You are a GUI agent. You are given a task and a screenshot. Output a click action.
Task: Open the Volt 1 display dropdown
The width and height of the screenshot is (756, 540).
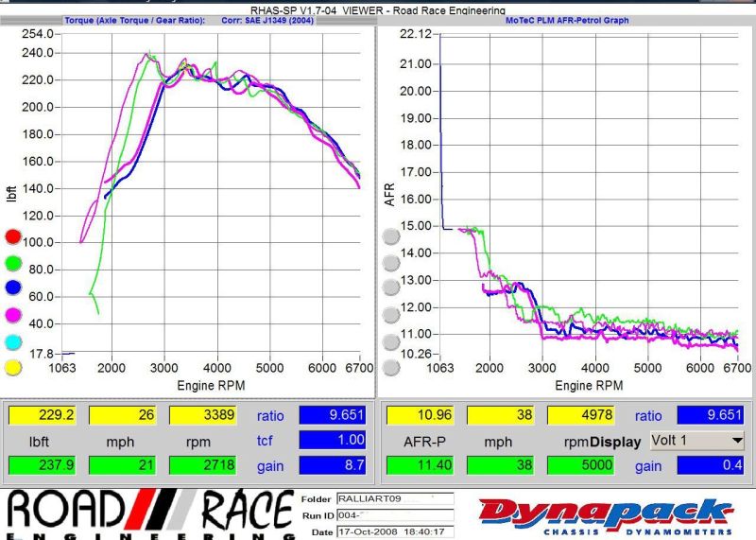coord(696,441)
